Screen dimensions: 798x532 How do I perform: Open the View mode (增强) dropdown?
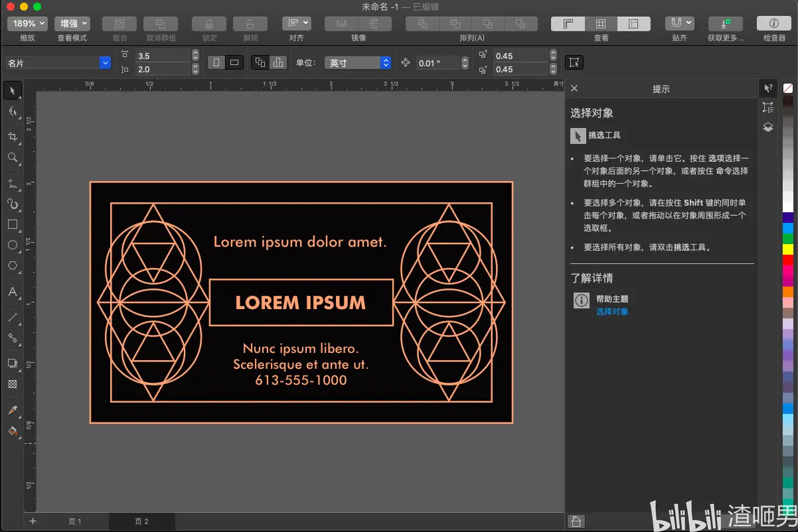[x=72, y=23]
